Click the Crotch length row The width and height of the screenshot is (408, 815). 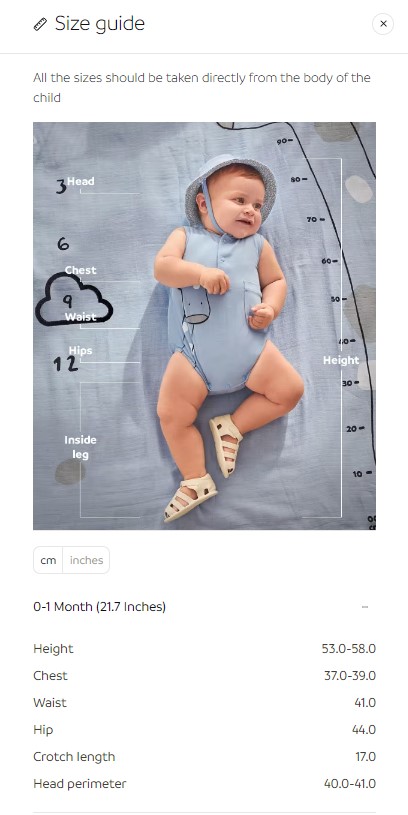click(x=204, y=757)
